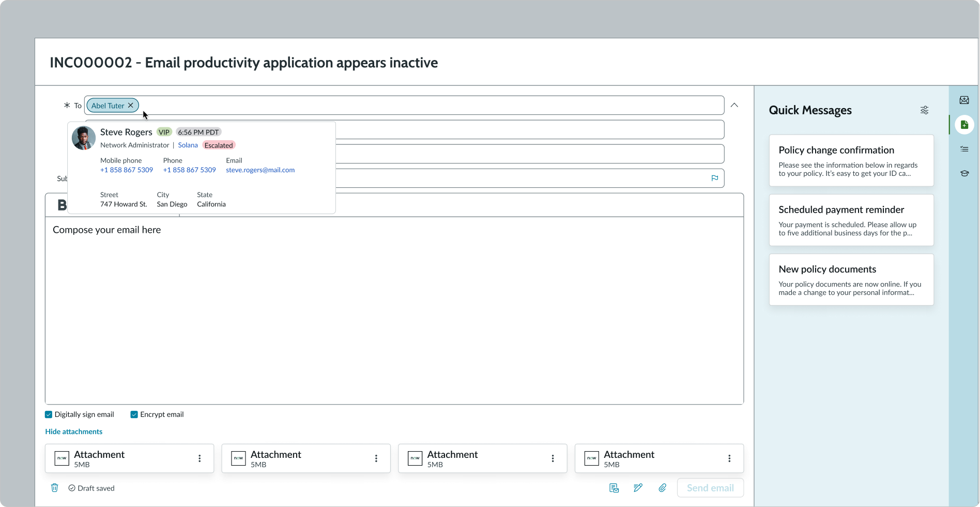Open options menu for last Attachment

729,458
